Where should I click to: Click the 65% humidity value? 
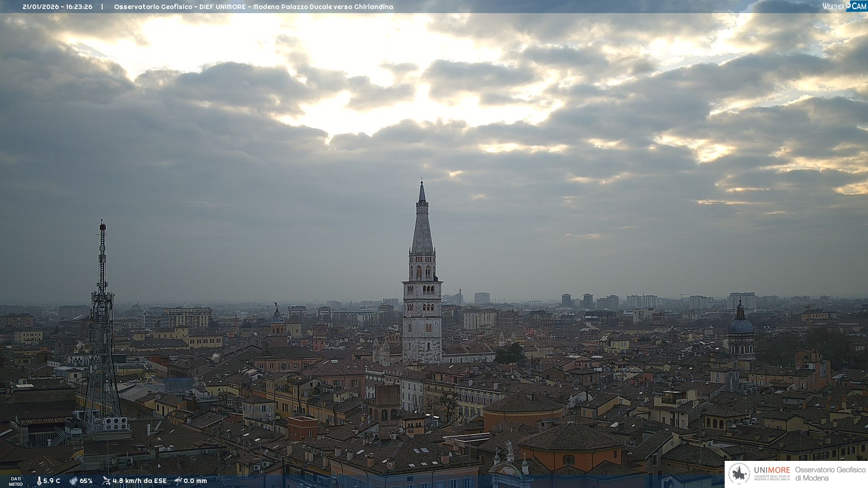click(86, 481)
